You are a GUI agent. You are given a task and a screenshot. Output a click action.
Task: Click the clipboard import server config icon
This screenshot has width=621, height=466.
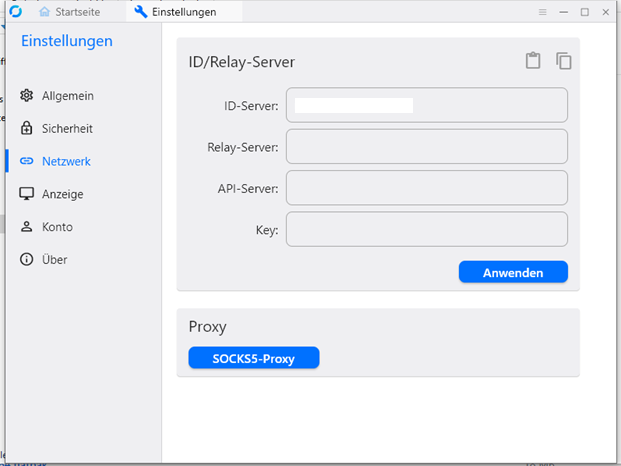(x=533, y=61)
